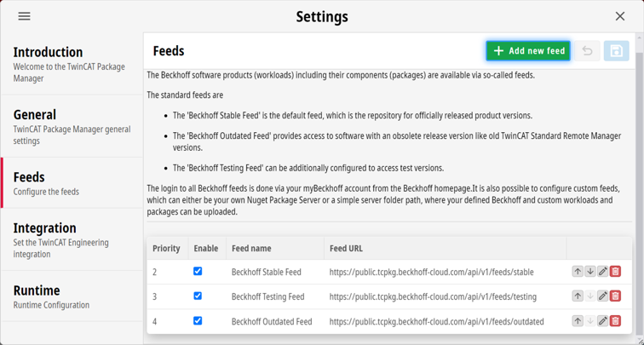Move Beckhoff Testing Feed up
This screenshot has width=644, height=345.
click(x=578, y=296)
